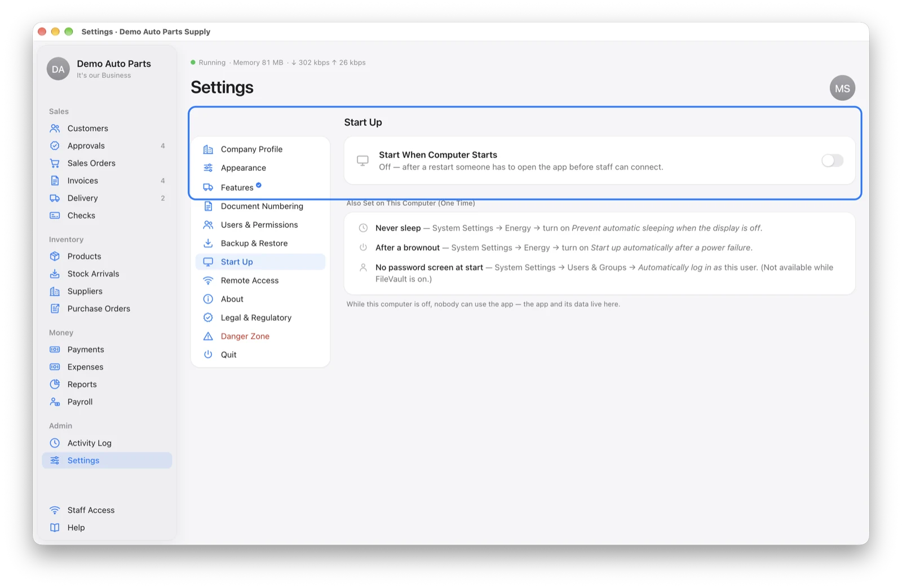Click the Stock Arrivals download icon
Image resolution: width=902 pixels, height=588 pixels.
click(x=55, y=274)
